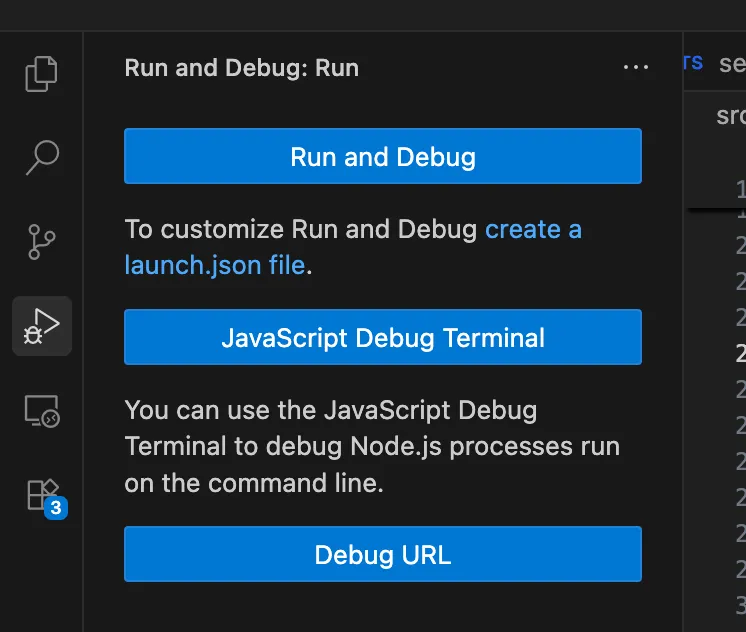Open the Explorer view in activity bar

(41, 73)
